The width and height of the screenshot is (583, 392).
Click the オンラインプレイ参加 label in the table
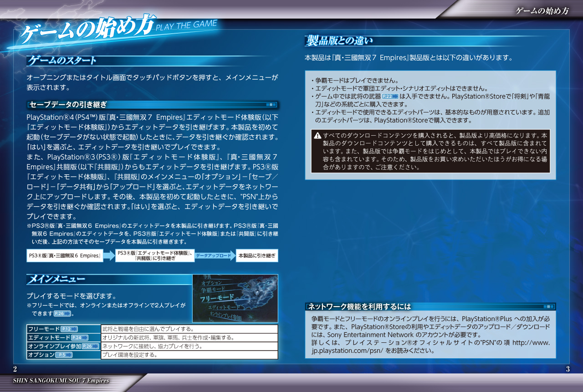55,346
